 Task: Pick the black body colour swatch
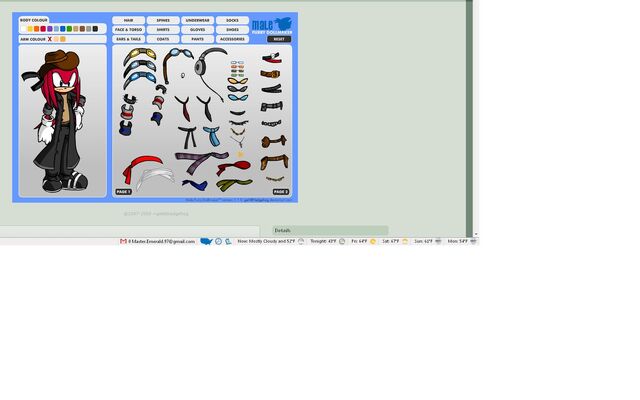[x=95, y=29]
